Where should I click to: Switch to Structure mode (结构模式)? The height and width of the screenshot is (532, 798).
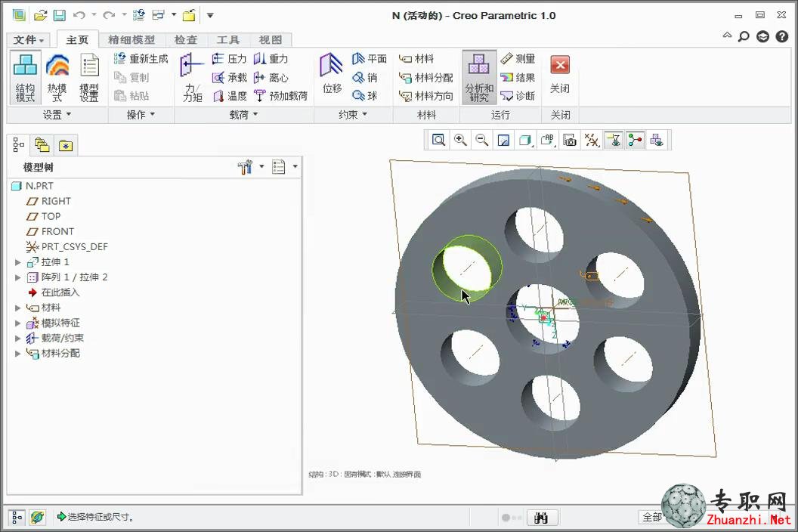pyautogui.click(x=25, y=77)
